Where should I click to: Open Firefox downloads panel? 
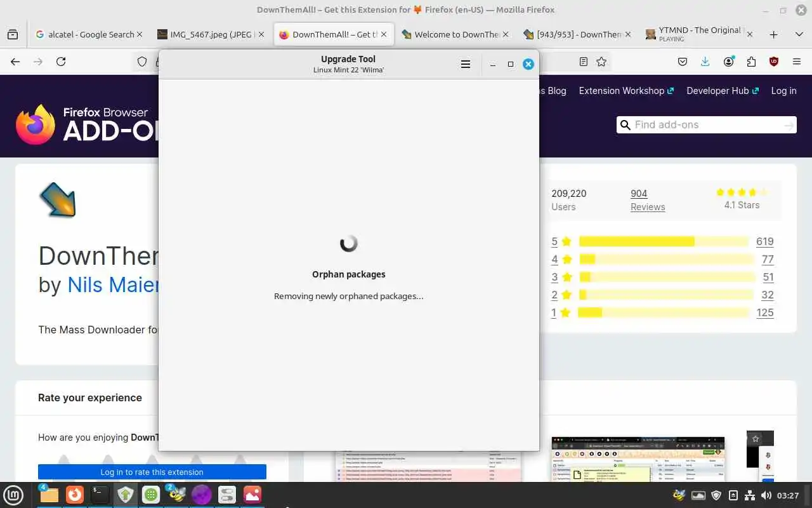pos(705,62)
